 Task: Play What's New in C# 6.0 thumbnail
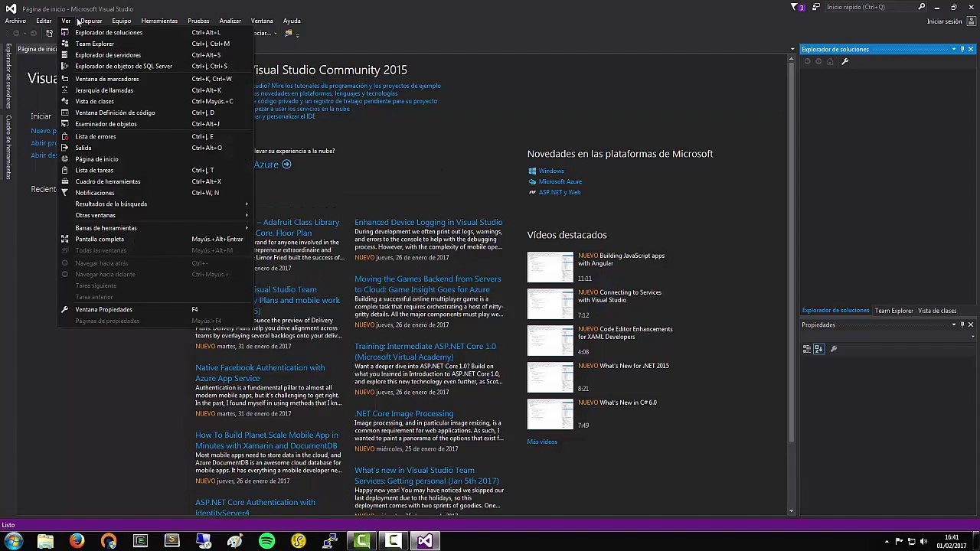tap(550, 414)
